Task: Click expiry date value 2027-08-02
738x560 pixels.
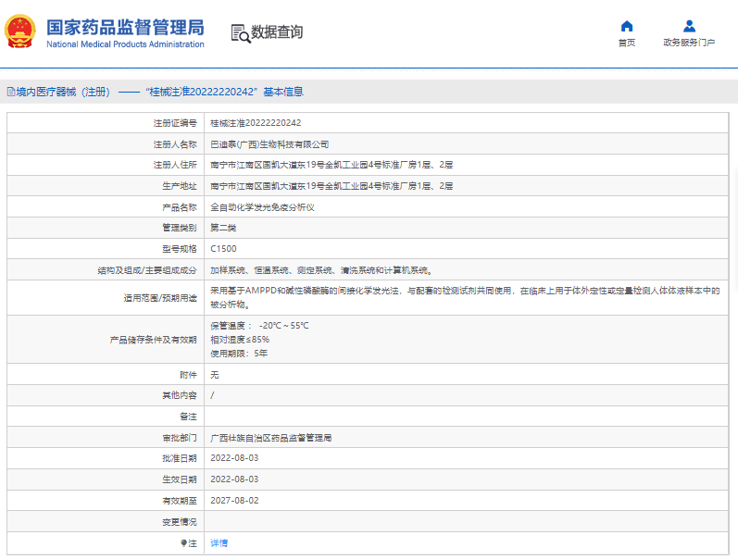Action: (234, 501)
